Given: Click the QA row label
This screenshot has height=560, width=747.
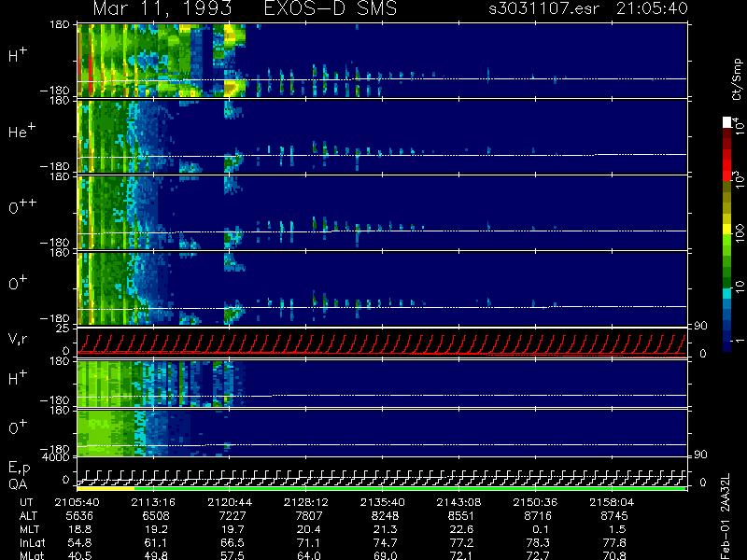Looking at the screenshot, I should (18, 484).
